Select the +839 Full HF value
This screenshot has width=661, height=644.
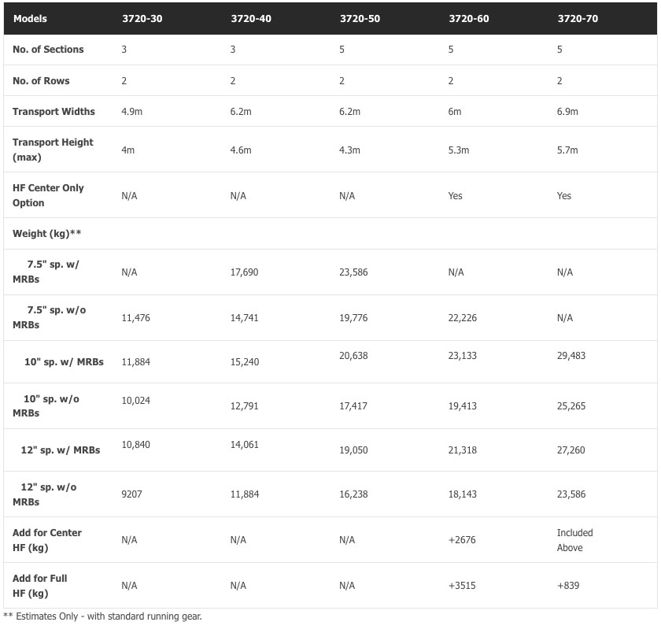click(x=568, y=586)
